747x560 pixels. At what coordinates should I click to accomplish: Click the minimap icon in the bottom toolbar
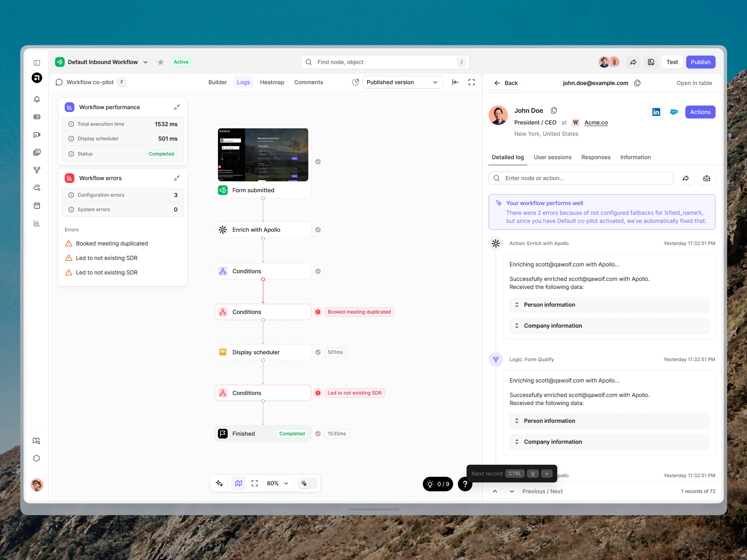[x=238, y=483]
